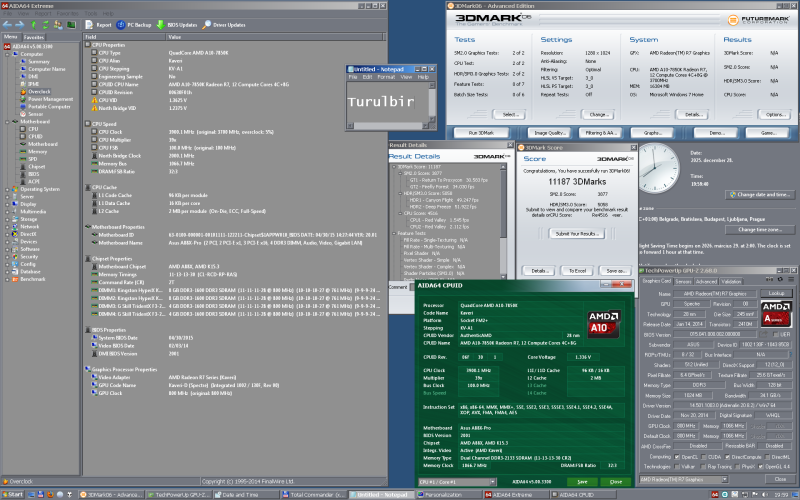Click the AIDA64 icon in the system tray

pyautogui.click(x=715, y=494)
